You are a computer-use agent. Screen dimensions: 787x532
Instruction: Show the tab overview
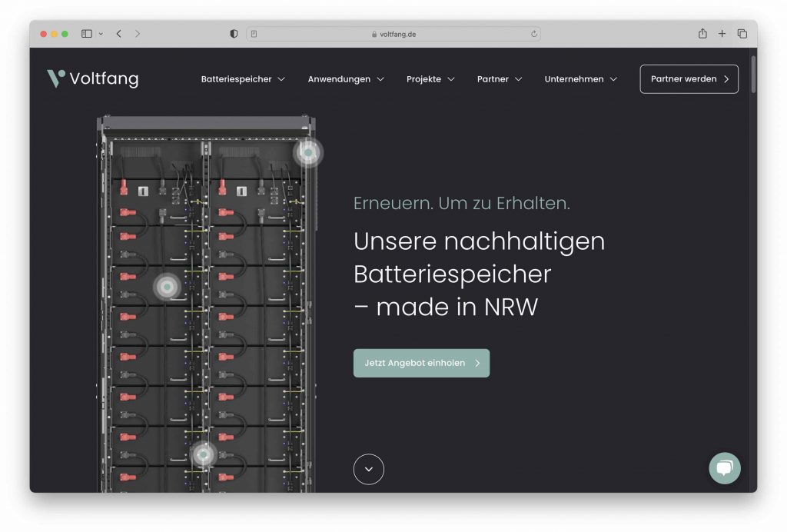(x=742, y=34)
